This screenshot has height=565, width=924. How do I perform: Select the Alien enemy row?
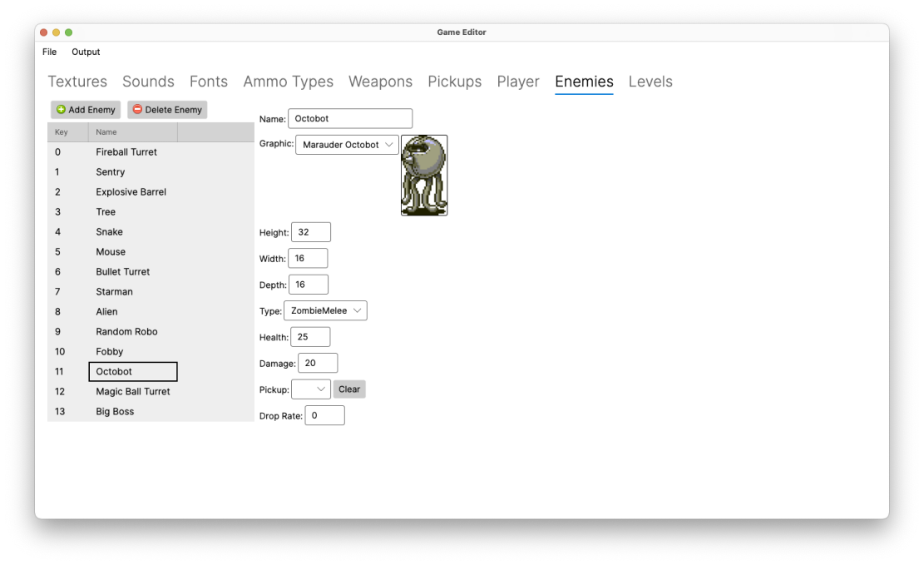151,312
